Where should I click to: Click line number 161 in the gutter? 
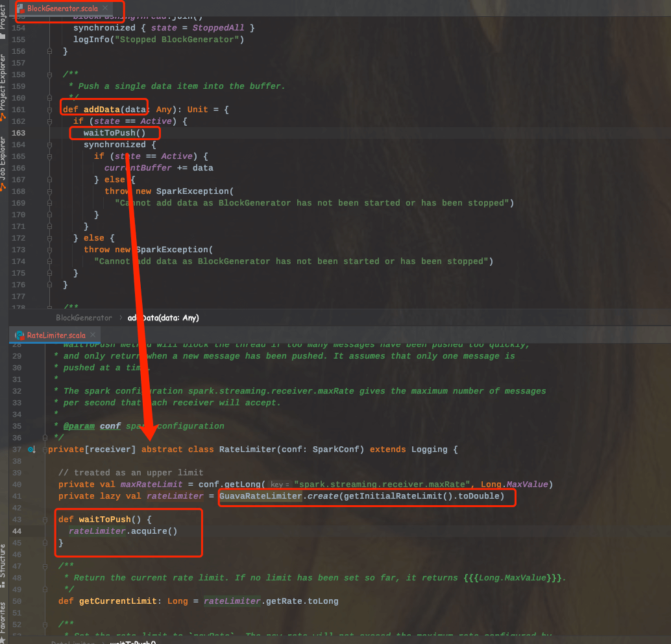point(18,110)
